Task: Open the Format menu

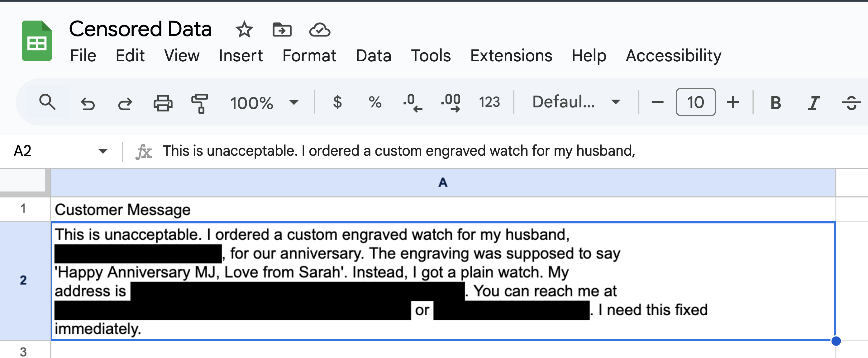Action: [x=309, y=56]
